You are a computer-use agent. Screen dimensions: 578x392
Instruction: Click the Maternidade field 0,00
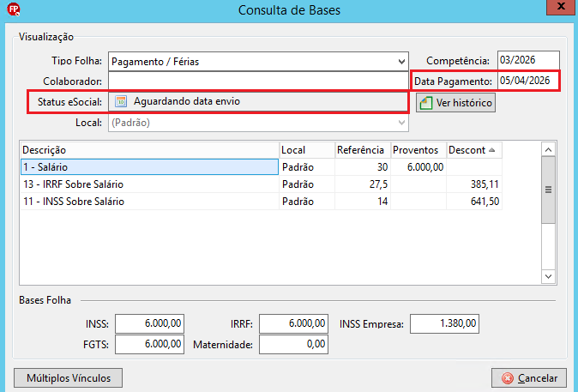(293, 344)
